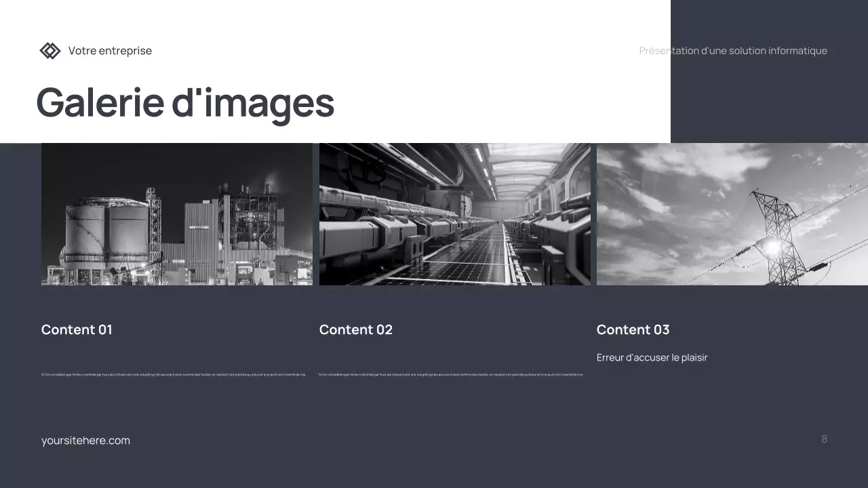Click the ceiling lights in the corridor photo
This screenshot has width=868, height=488.
(x=483, y=163)
